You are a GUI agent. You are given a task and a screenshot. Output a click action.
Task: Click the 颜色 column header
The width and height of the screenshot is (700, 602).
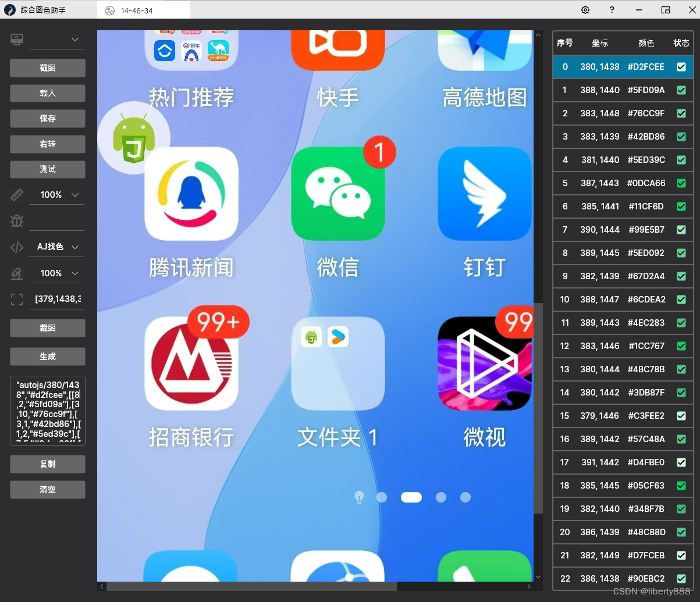pyautogui.click(x=646, y=43)
